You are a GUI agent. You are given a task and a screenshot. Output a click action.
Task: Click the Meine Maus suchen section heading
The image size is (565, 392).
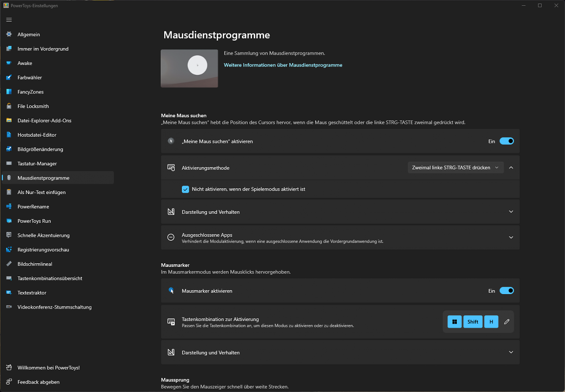(184, 116)
